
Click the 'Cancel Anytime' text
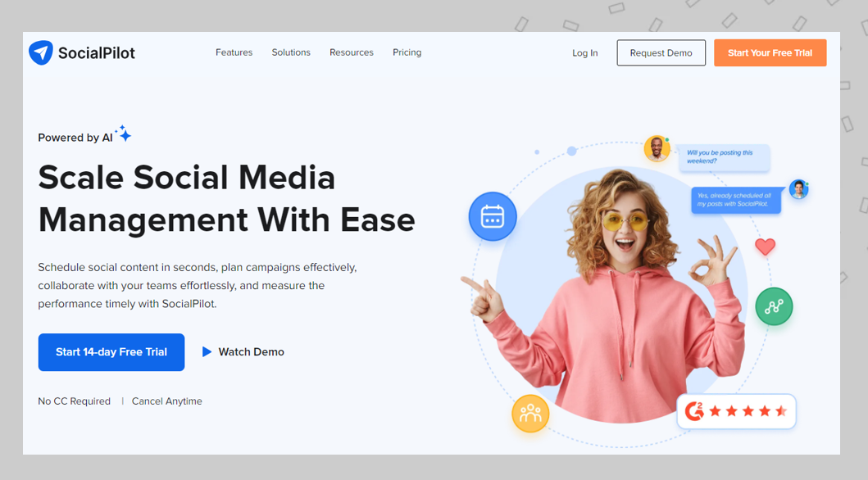pos(166,401)
